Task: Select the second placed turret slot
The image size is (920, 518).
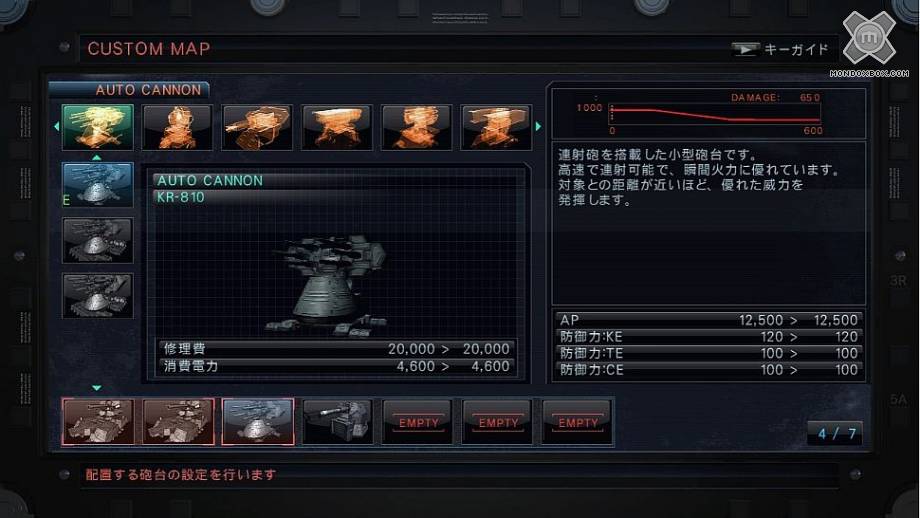Action: tap(178, 421)
